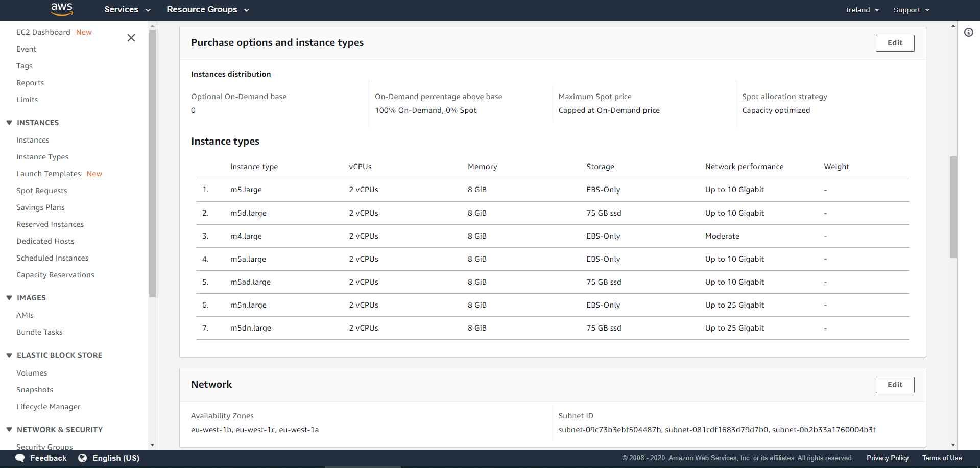
Task: Open Reserved Instances page
Action: pos(50,224)
